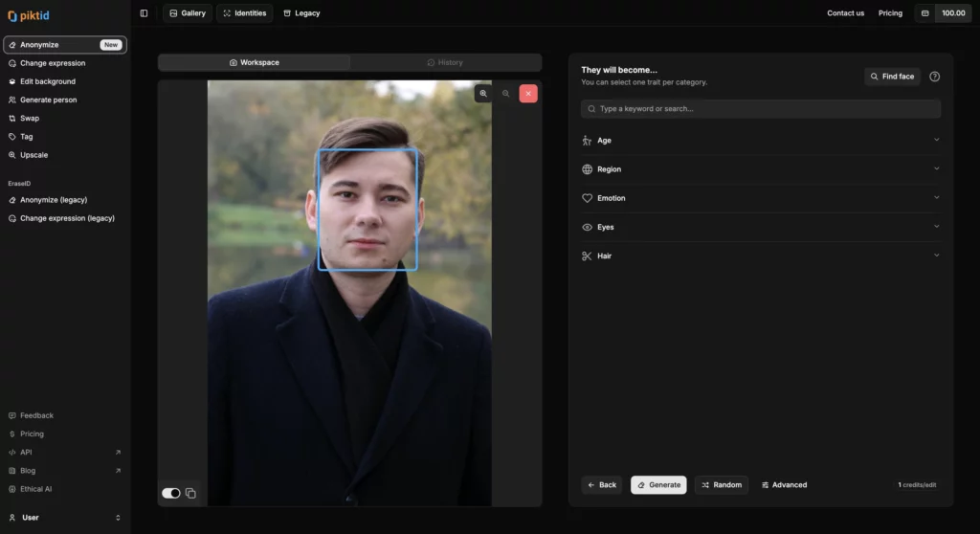Screen dimensions: 980x534
Task: Click the Blog external arrow icon
Action: [118, 471]
